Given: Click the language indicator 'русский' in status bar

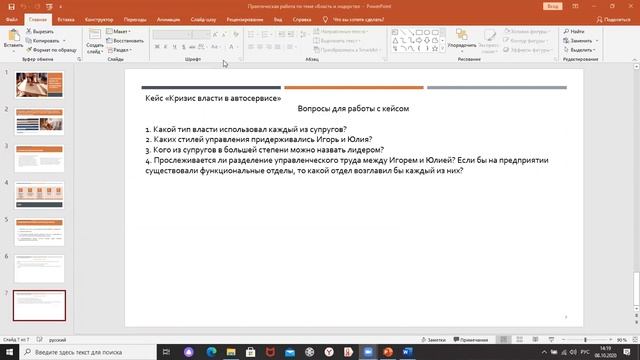Looking at the screenshot, I should point(58,340).
